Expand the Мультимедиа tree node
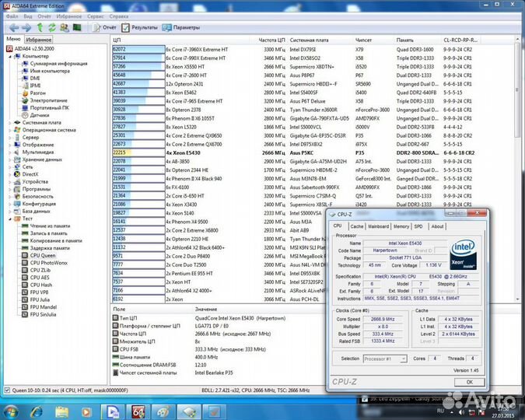 click(x=9, y=152)
